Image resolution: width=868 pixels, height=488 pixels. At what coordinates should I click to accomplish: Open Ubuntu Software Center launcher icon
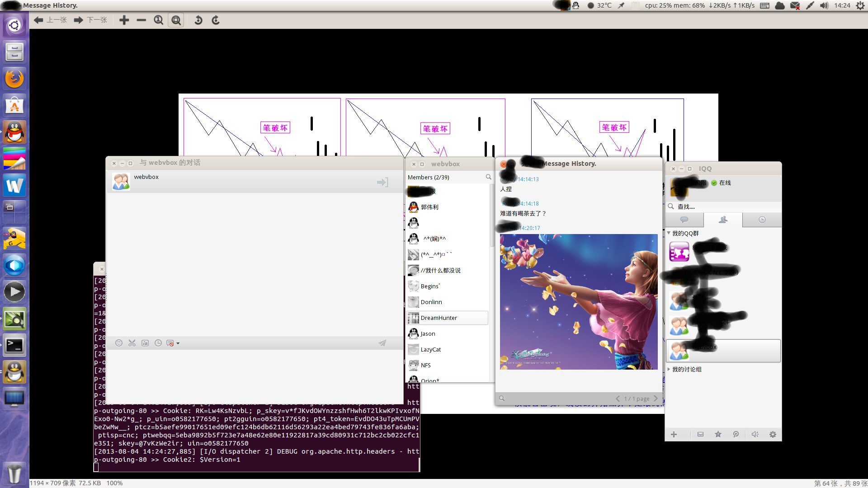click(14, 105)
